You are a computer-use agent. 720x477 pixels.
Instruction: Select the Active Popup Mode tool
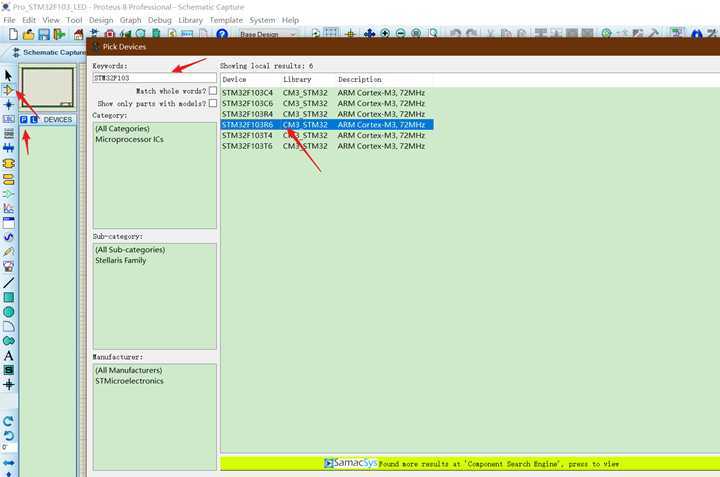point(8,223)
